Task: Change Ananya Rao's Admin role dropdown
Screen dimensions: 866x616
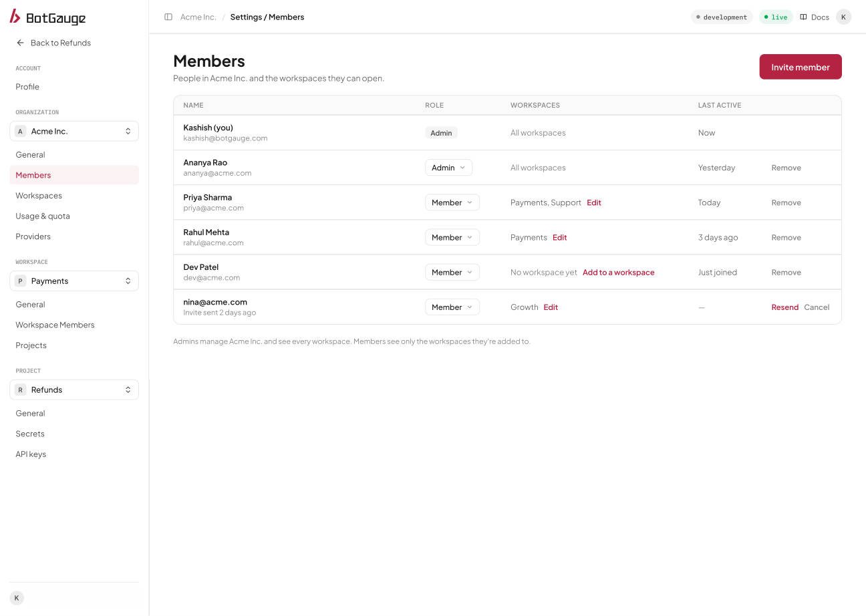Action: tap(448, 168)
